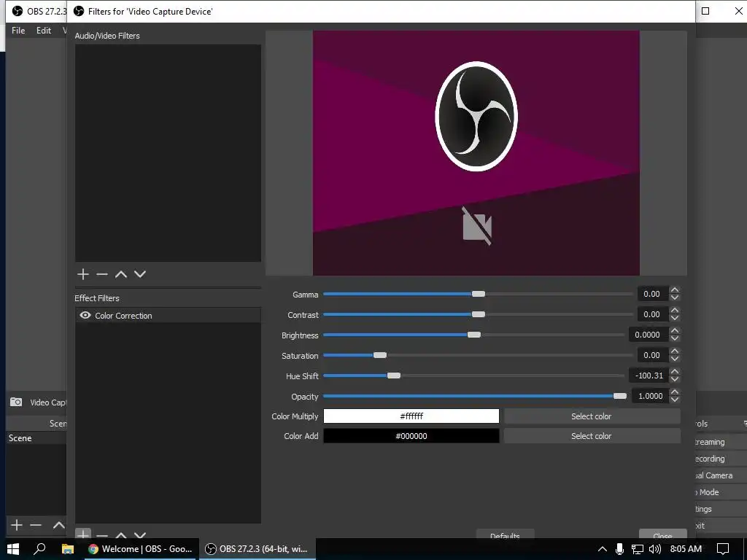This screenshot has height=560, width=747.
Task: Start Virtual Camera in OBS controls
Action: 721,475
